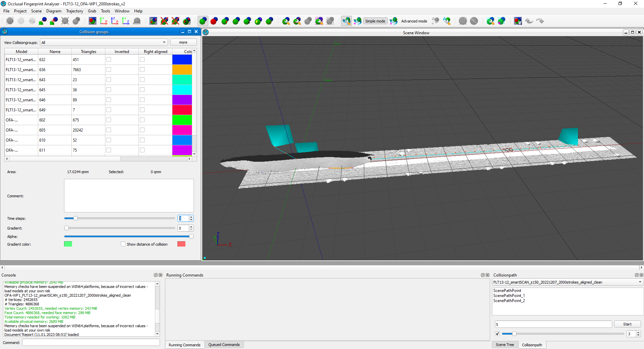Select the Y-Z axis view icon
The width and height of the screenshot is (644, 349).
click(x=126, y=21)
